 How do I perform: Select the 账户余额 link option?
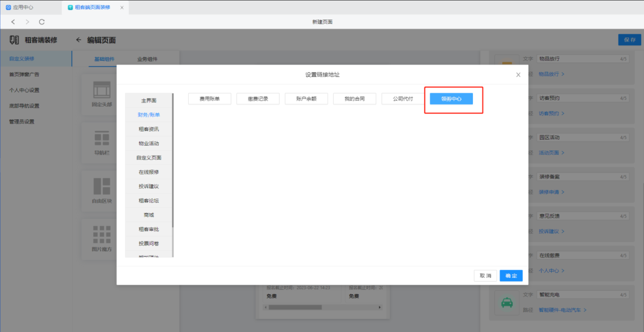[306, 99]
